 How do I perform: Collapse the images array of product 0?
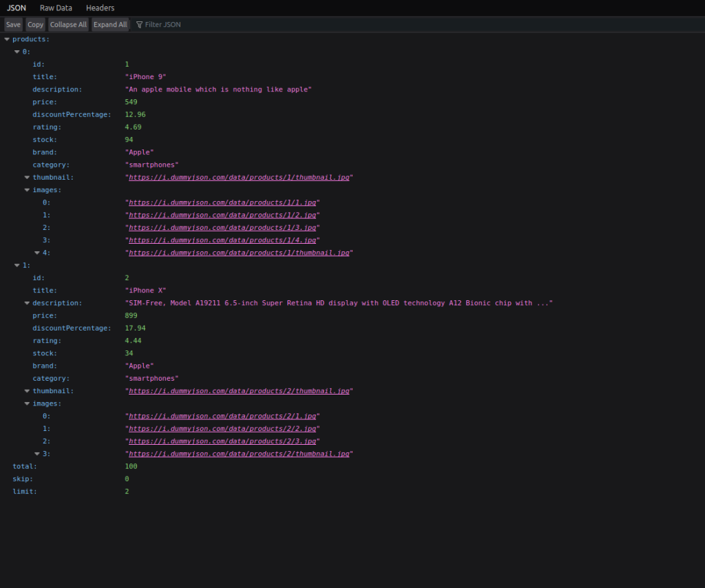pos(25,189)
